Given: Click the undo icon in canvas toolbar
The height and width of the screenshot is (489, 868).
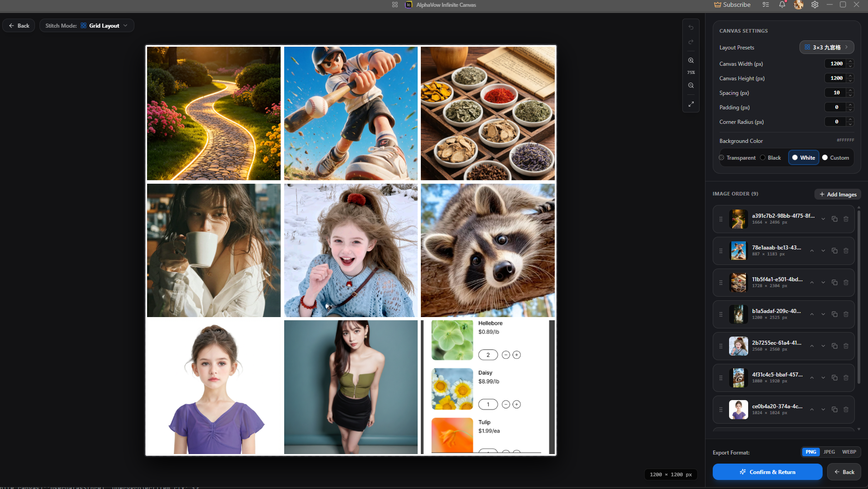Looking at the screenshot, I should [691, 27].
